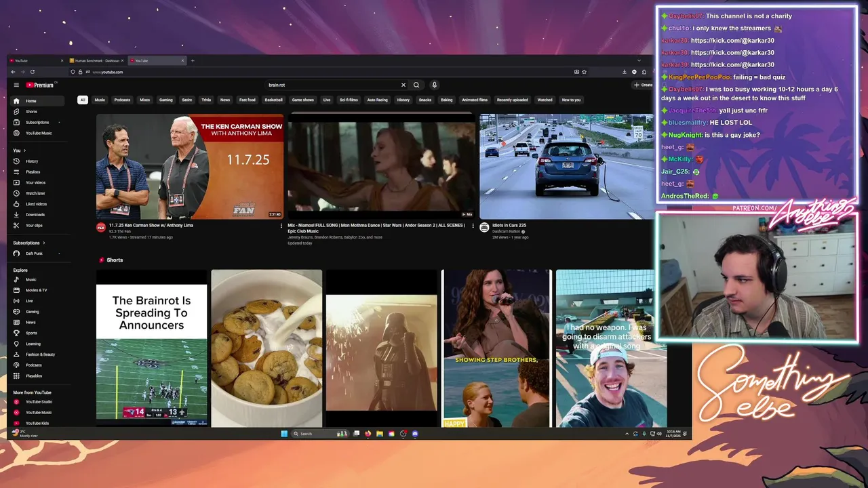Screen dimensions: 868x488
Task: Select the Podcasts filter chip
Action: [122, 100]
